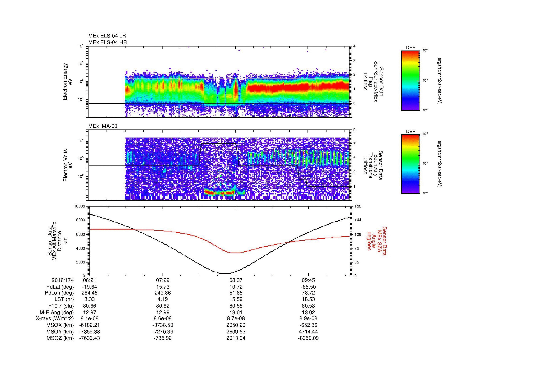Click the 'MEx IMA-00' panel title

point(103,126)
